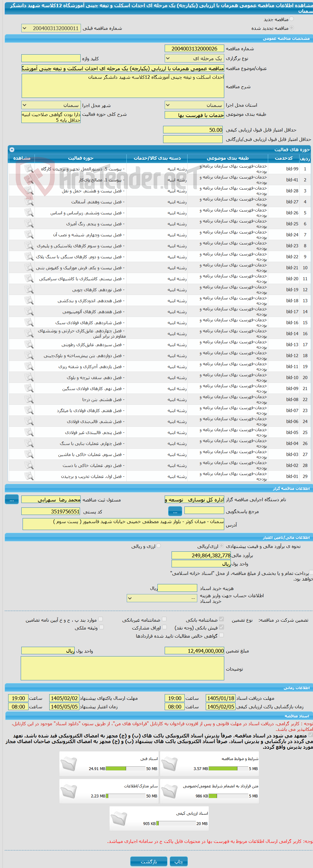This screenshot has height=868, width=313.
Task: Open view icon for row bld-99
Action: [x=29, y=169]
